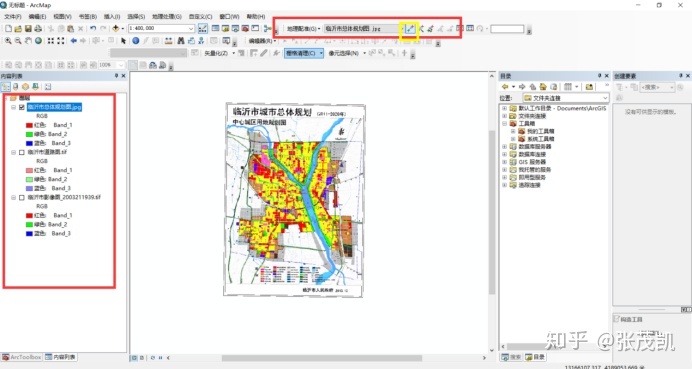The width and height of the screenshot is (692, 369).
Task: Open the 地理配准(G) dropdown menu
Action: [x=304, y=29]
